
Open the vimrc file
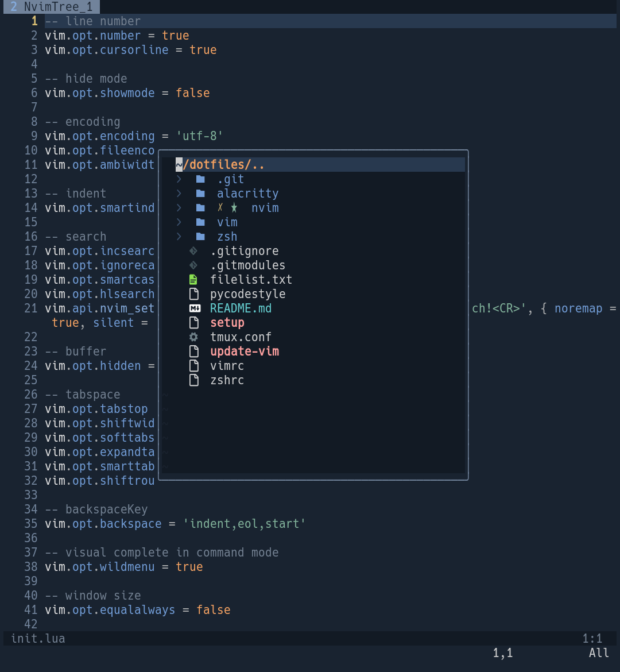coord(227,366)
